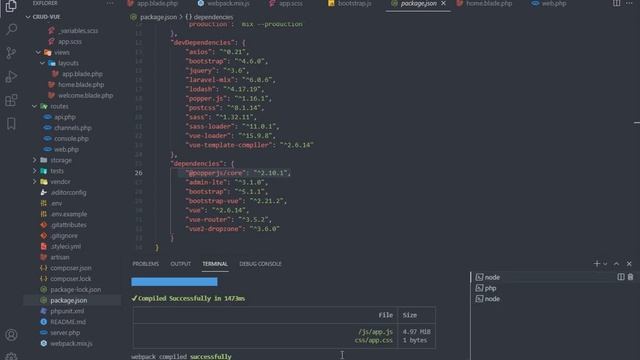Click the "laravel-mix" dependency line
The height and width of the screenshot is (360, 640).
point(231,80)
